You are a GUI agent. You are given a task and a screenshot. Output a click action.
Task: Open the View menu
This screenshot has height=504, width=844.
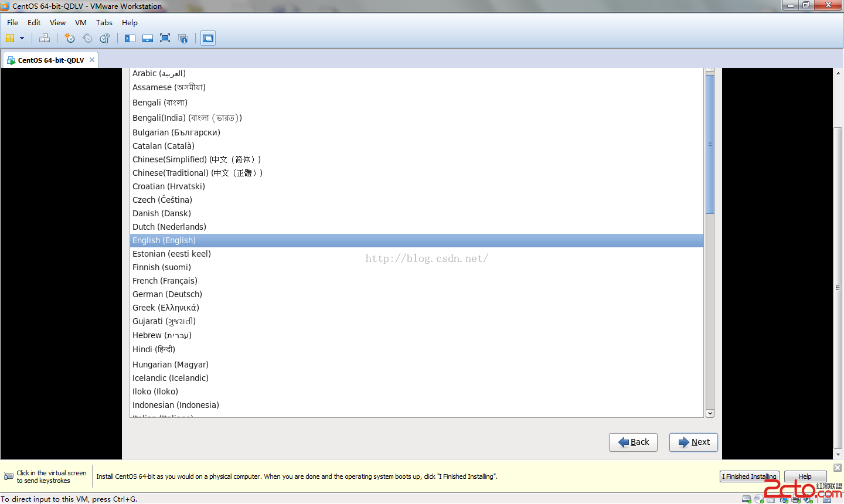coord(57,22)
